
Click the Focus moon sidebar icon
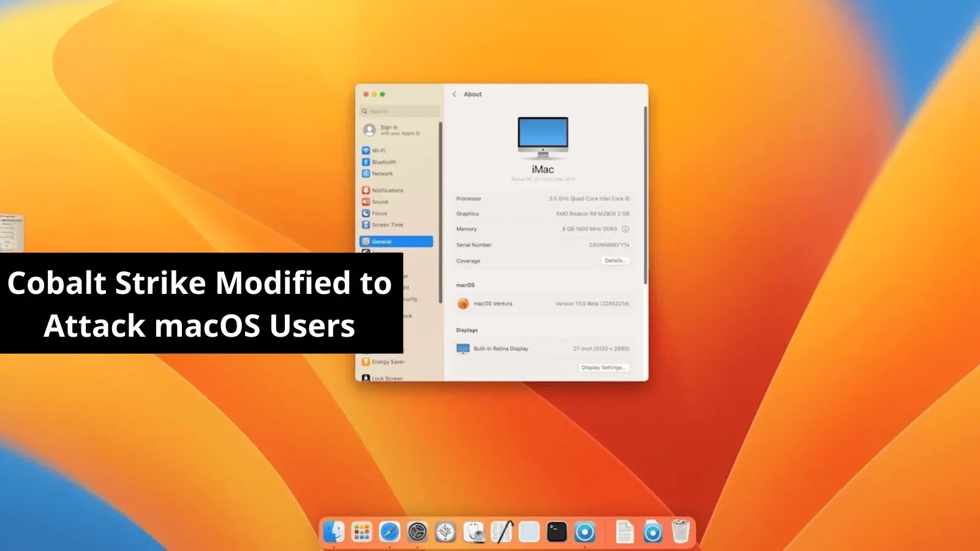(x=366, y=214)
